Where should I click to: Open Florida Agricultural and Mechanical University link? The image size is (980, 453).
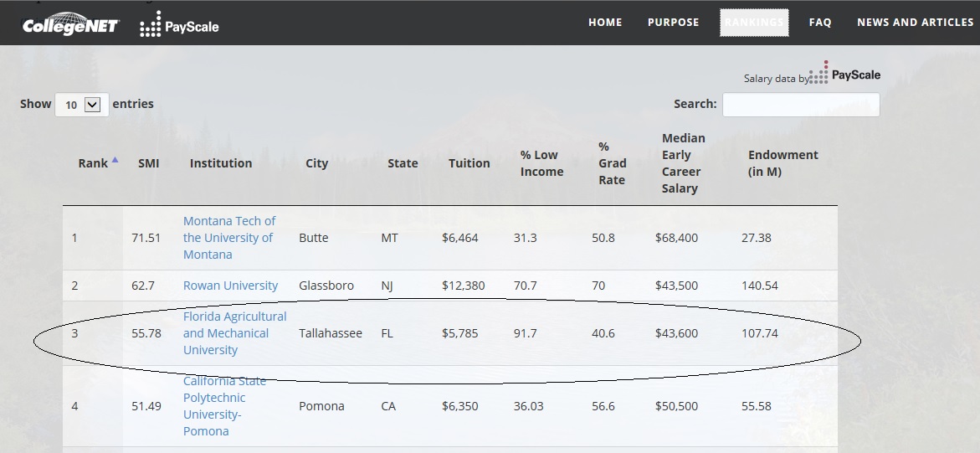(235, 333)
